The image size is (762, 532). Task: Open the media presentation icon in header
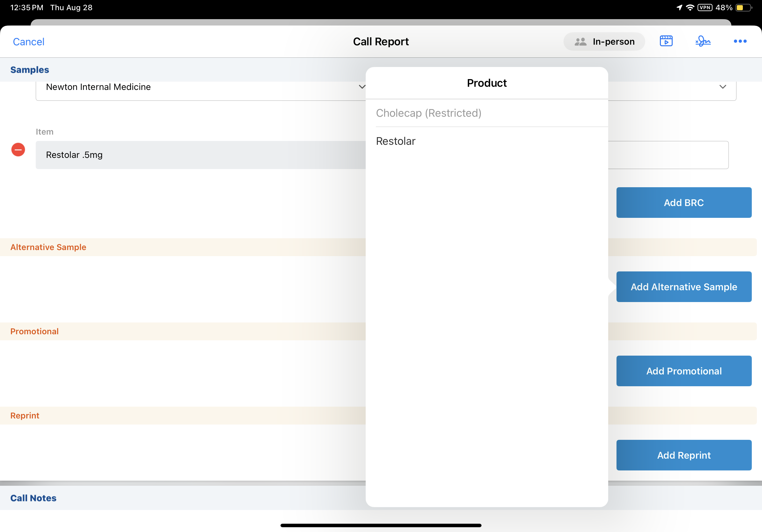coord(666,41)
